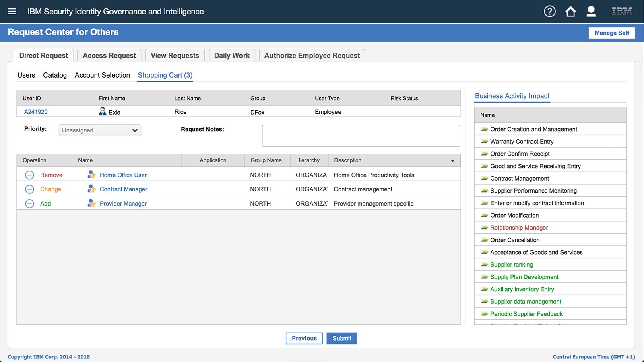Go to the Catalog step

pos(55,75)
